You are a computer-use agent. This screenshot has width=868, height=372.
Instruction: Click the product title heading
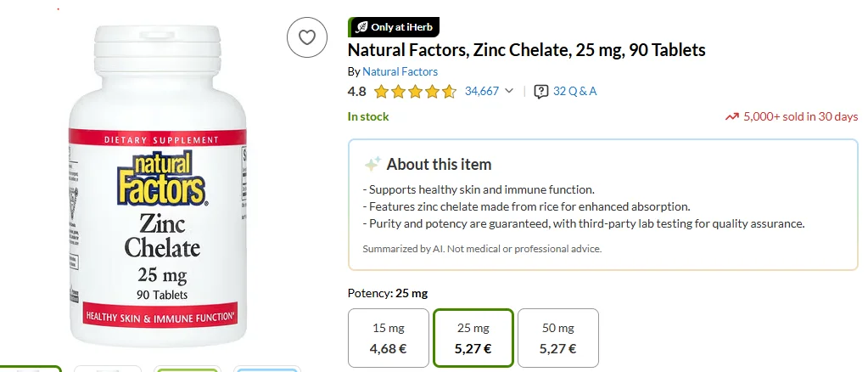[526, 50]
